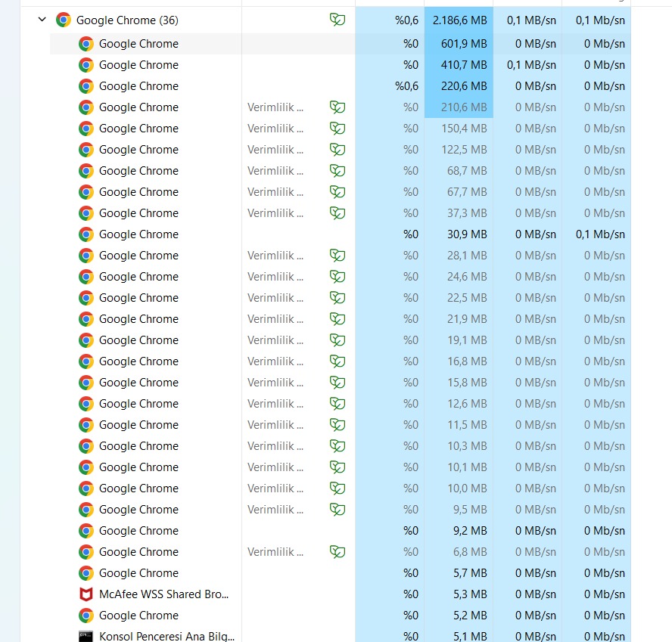Click the 122,5 MB memory value

point(464,150)
